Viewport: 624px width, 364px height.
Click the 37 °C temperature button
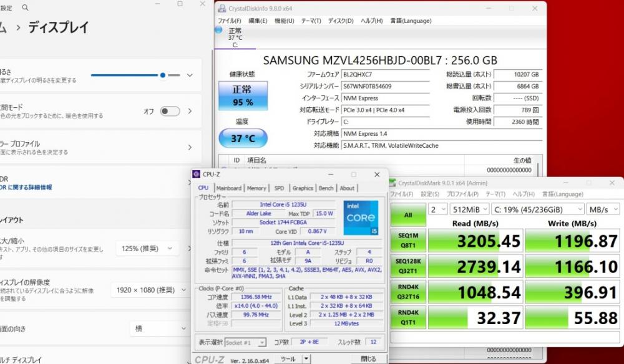point(243,138)
